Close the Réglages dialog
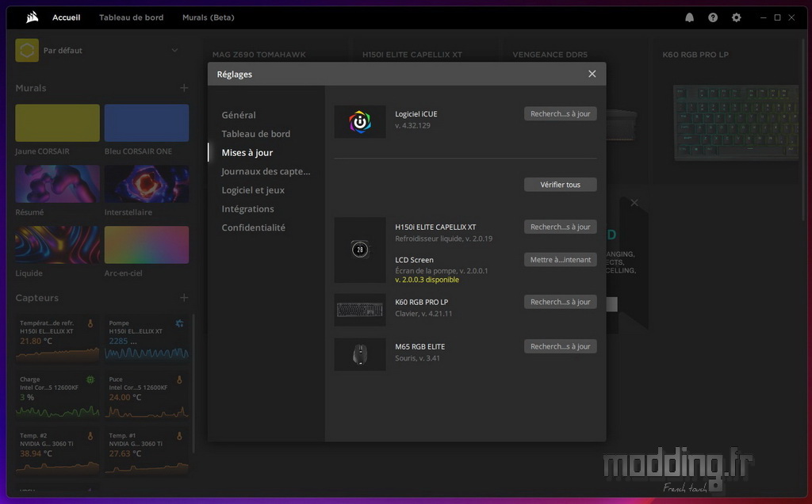 coord(592,74)
